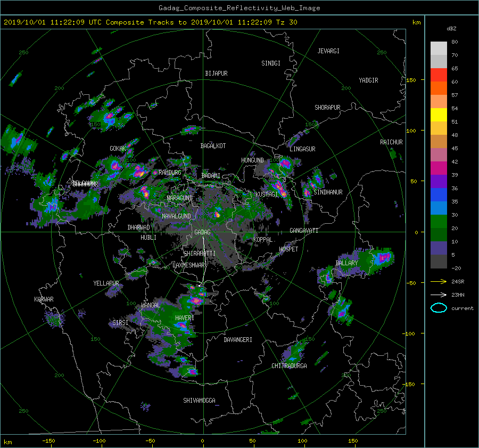The image size is (479, 448).
Task: Click the RAMDURG city label
Action: (170, 173)
